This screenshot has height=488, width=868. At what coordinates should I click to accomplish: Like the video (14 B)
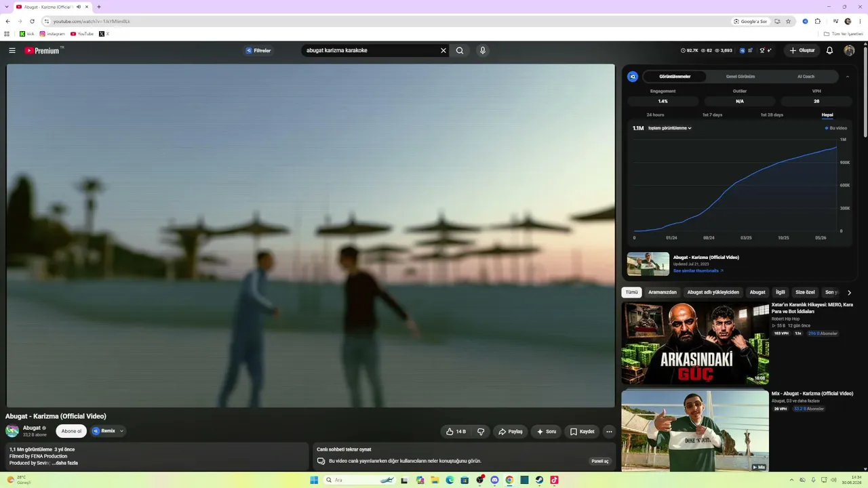coord(456,431)
